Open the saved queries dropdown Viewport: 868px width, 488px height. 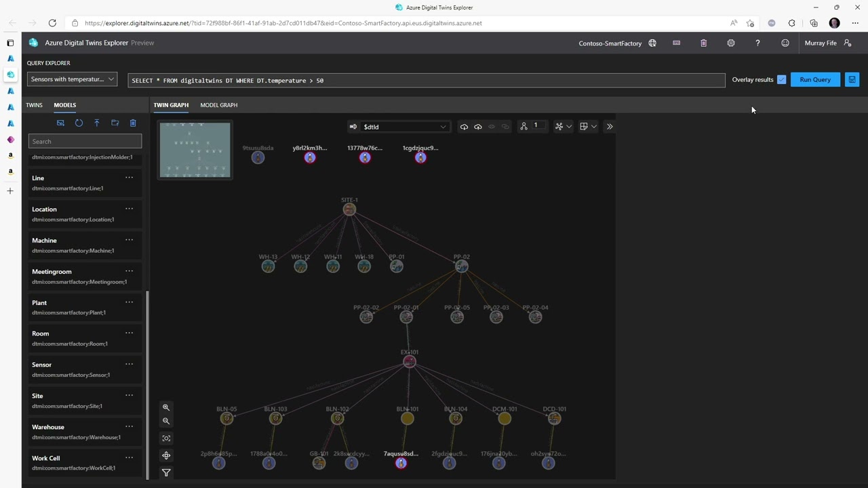pos(72,79)
